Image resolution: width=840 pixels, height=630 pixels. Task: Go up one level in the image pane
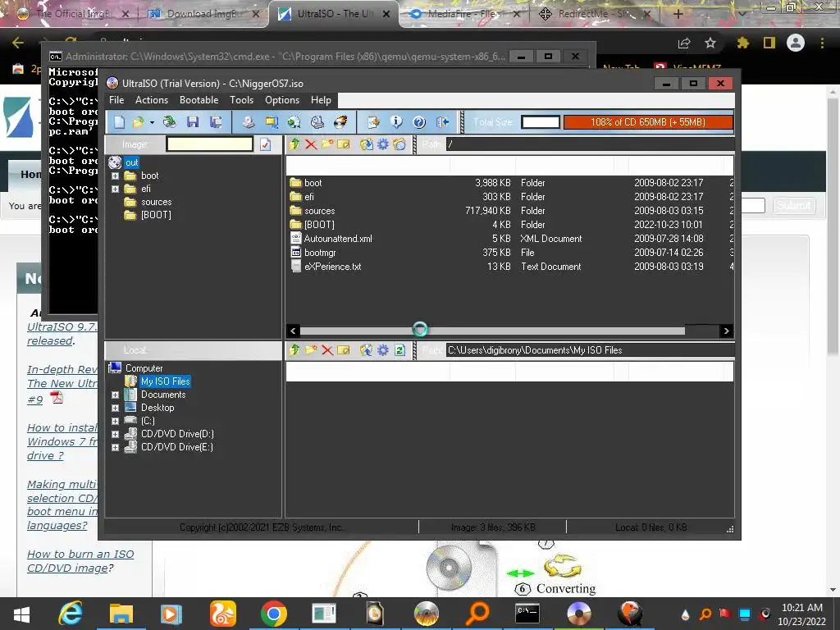294,144
